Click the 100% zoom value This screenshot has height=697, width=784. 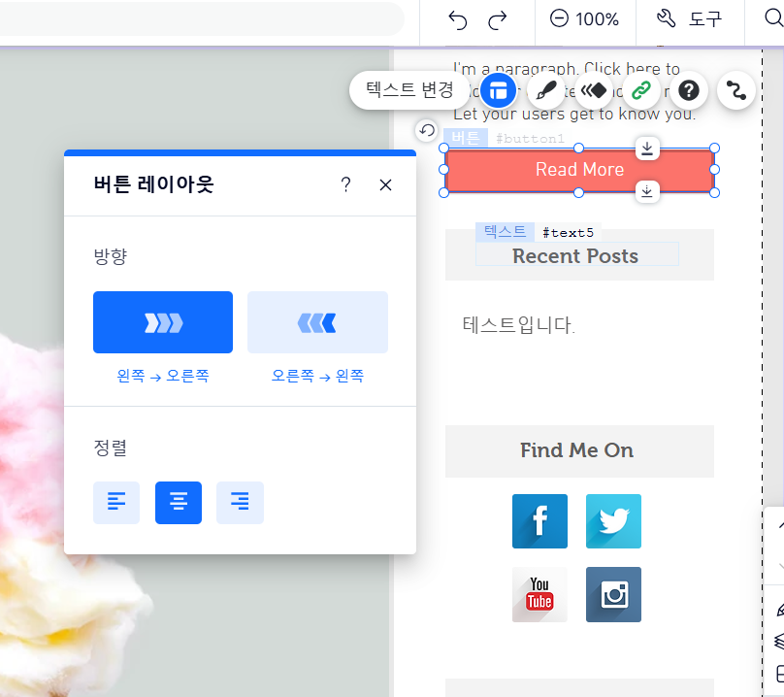(x=597, y=19)
